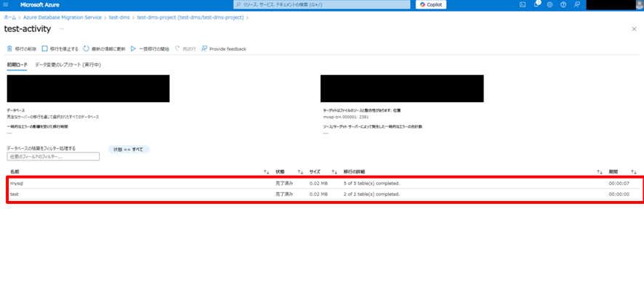Click the feedback icon in the header
Image resolution: width=644 pixels, height=291 pixels.
tap(576, 5)
